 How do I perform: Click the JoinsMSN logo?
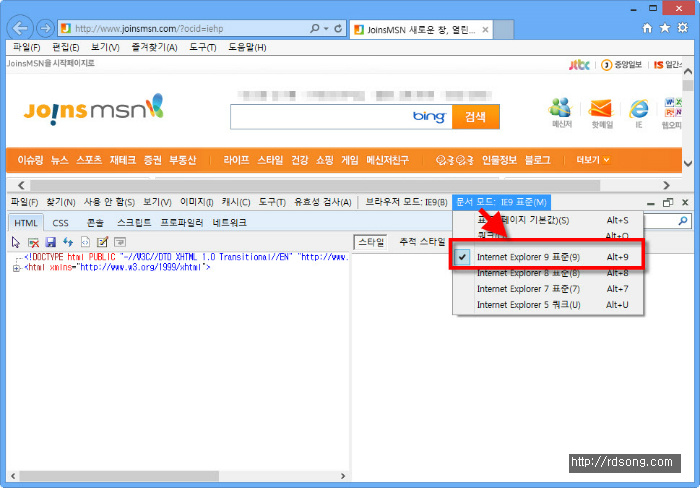coord(94,109)
